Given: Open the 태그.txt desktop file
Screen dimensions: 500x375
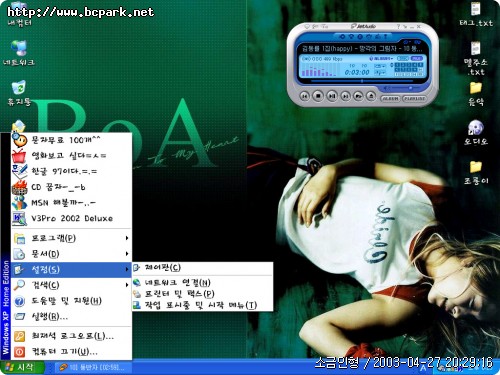Looking at the screenshot, I should (476, 14).
